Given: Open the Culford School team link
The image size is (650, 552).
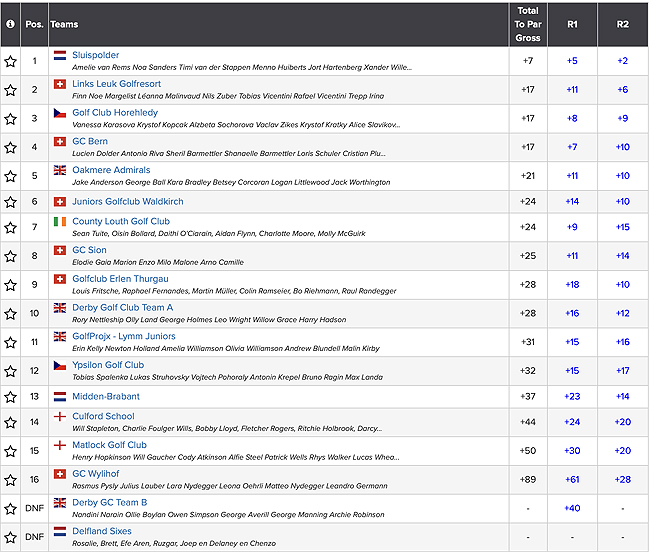Looking at the screenshot, I should tap(103, 416).
